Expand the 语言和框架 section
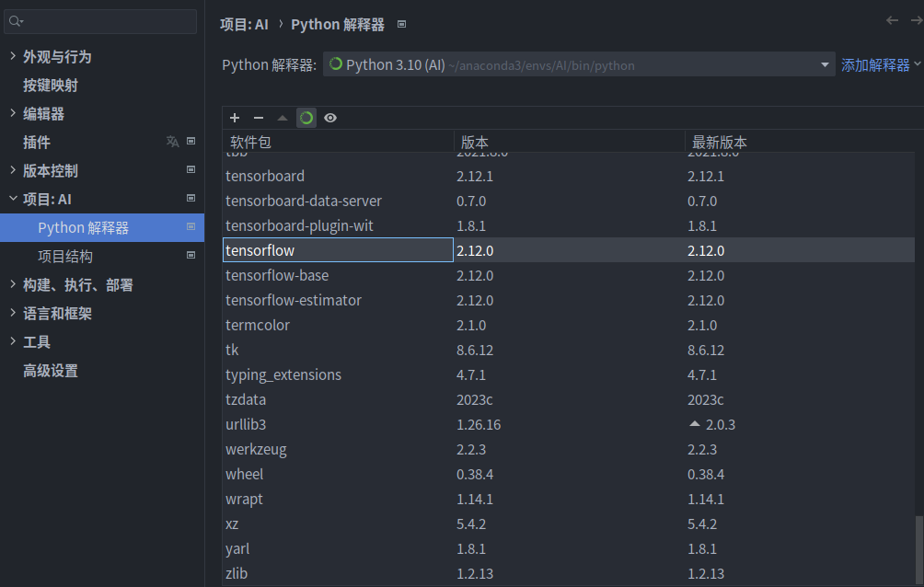The width and height of the screenshot is (924, 587). coord(13,312)
